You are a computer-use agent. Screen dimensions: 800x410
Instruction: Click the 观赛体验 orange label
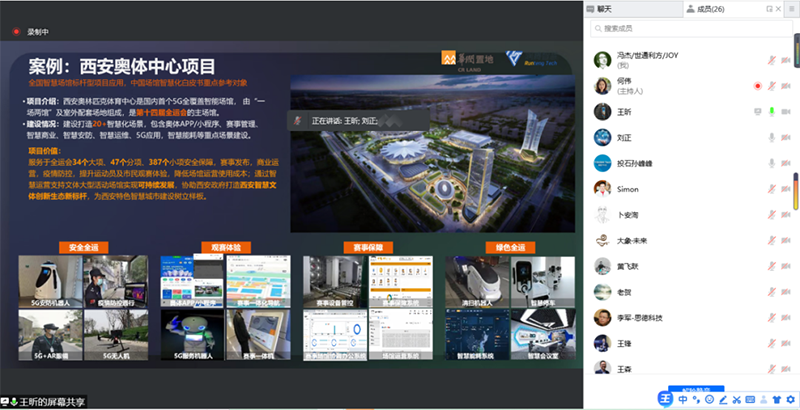226,247
